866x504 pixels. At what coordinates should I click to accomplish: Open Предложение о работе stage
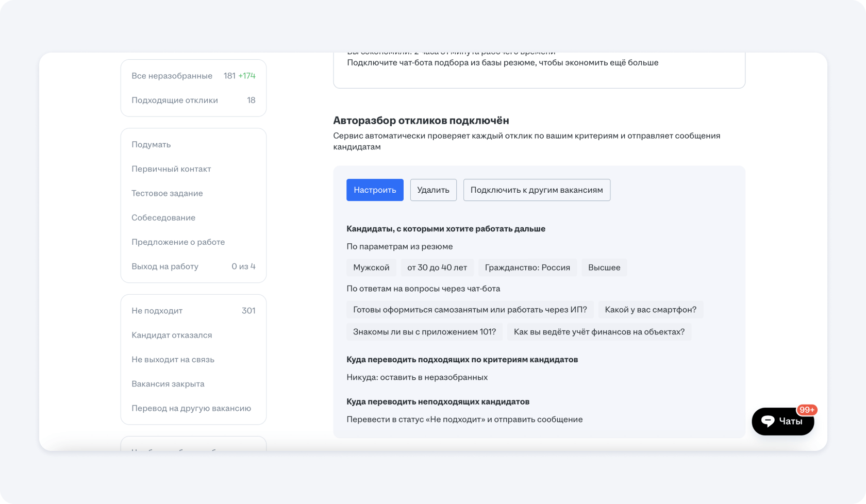178,242
